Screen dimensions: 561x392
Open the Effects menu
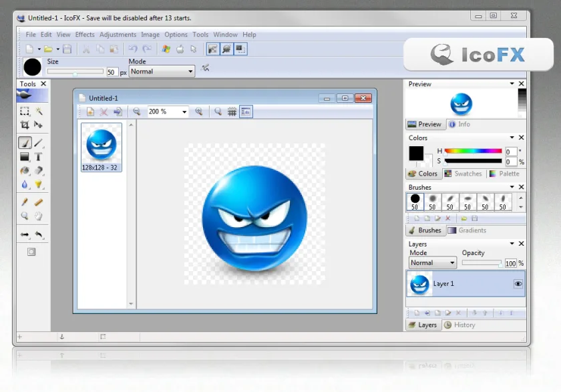pos(85,34)
